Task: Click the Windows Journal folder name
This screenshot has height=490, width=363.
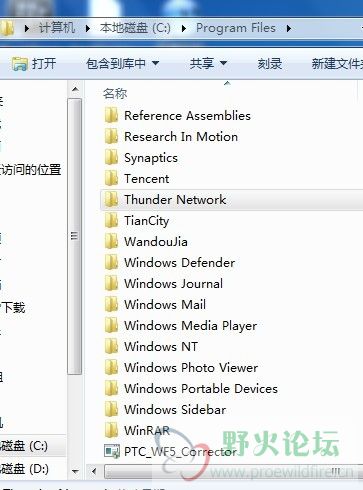Action: (174, 284)
